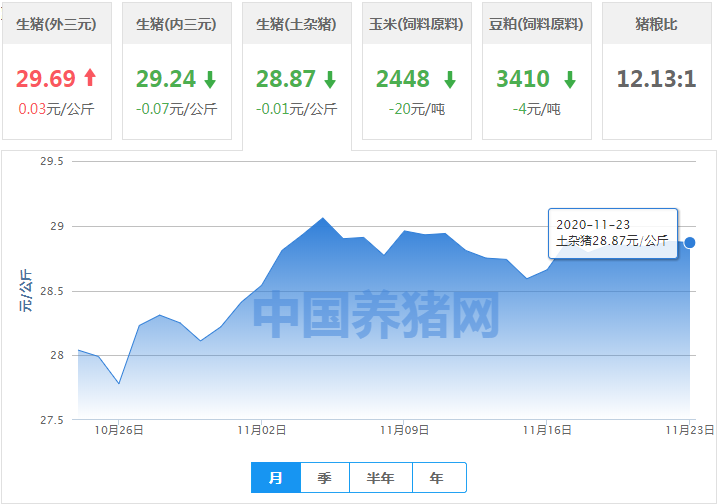The width and height of the screenshot is (719, 504).
Task: Click the 27.5 y-axis label
Action: pyautogui.click(x=51, y=420)
